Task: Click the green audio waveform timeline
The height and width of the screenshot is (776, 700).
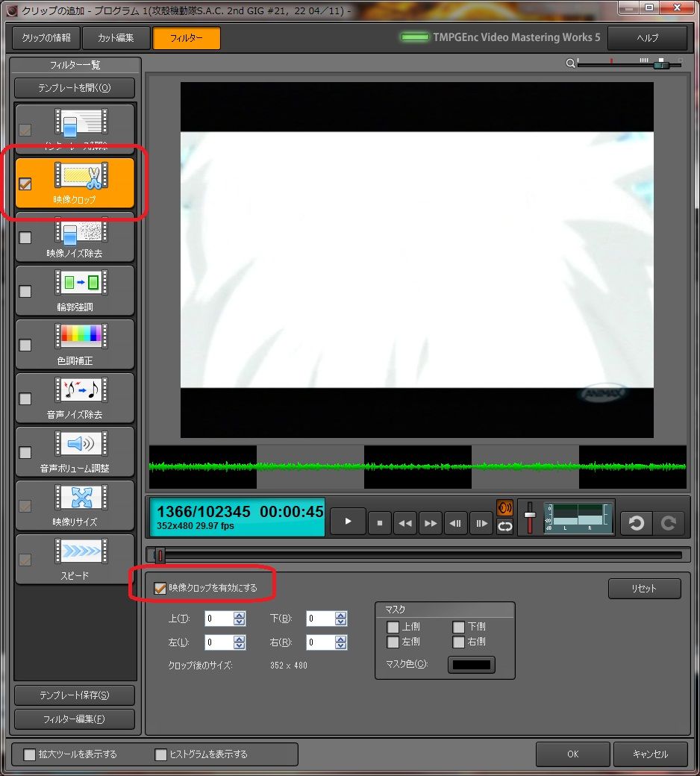Action: [417, 466]
